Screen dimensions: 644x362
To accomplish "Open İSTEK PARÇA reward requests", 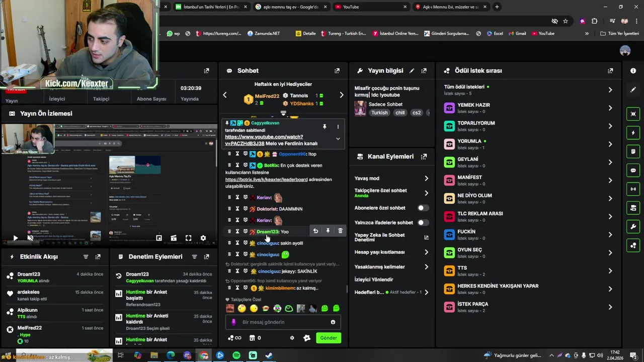I will (529, 307).
